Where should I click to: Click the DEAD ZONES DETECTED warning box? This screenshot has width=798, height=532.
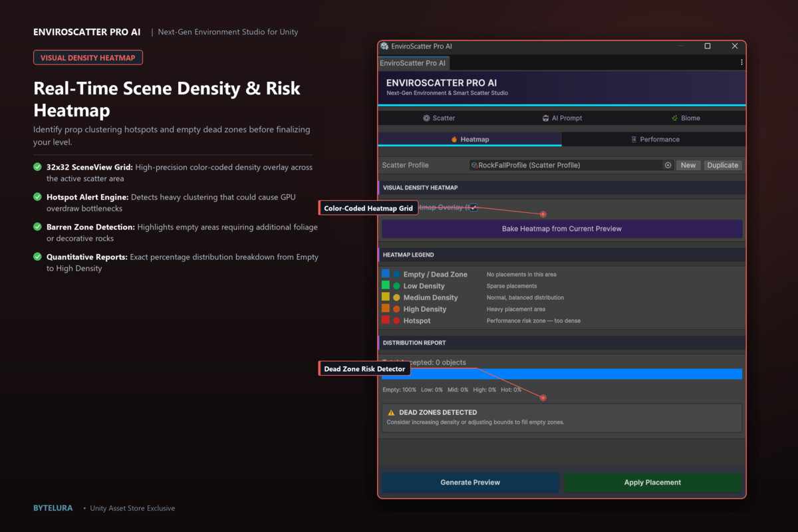562,418
